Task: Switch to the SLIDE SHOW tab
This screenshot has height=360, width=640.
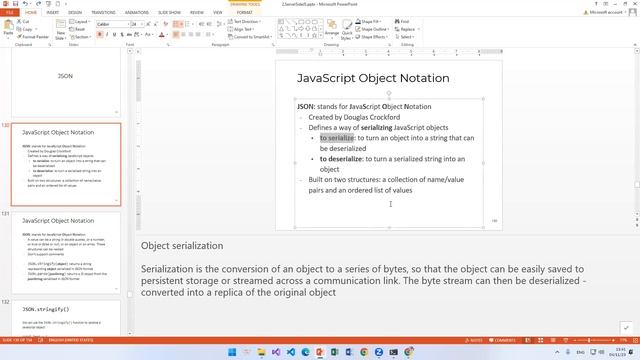Action: (x=169, y=13)
